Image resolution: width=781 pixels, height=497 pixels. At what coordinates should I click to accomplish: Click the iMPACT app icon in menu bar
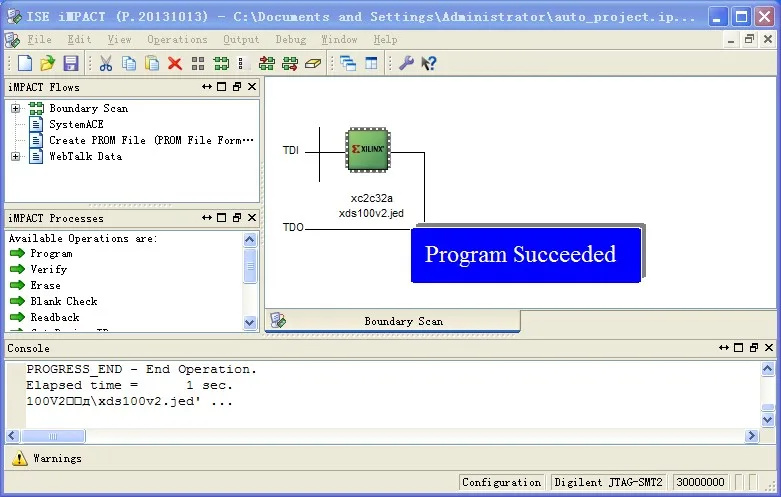(x=12, y=40)
